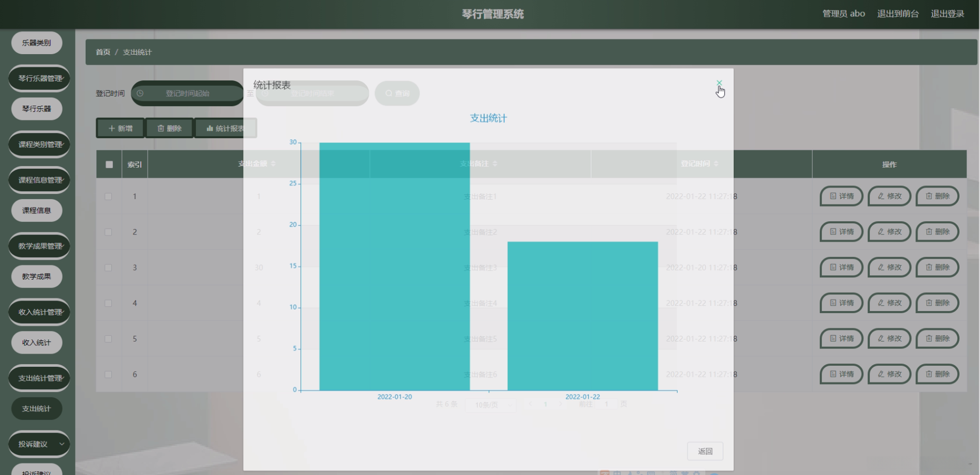Click the 删除 button in the toolbar
The width and height of the screenshot is (980, 475).
(169, 128)
